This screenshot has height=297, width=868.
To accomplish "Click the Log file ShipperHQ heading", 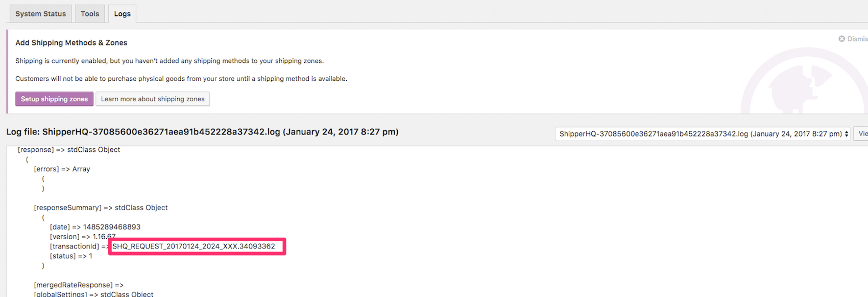I will (202, 132).
